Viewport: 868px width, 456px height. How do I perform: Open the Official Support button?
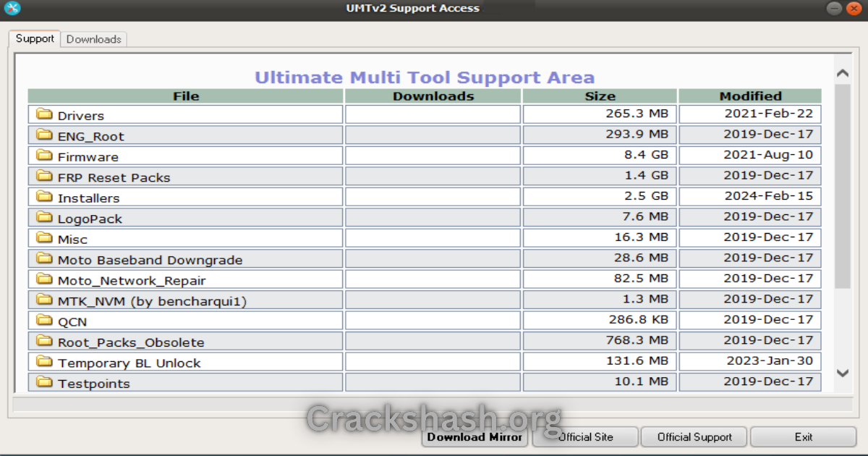pyautogui.click(x=694, y=436)
